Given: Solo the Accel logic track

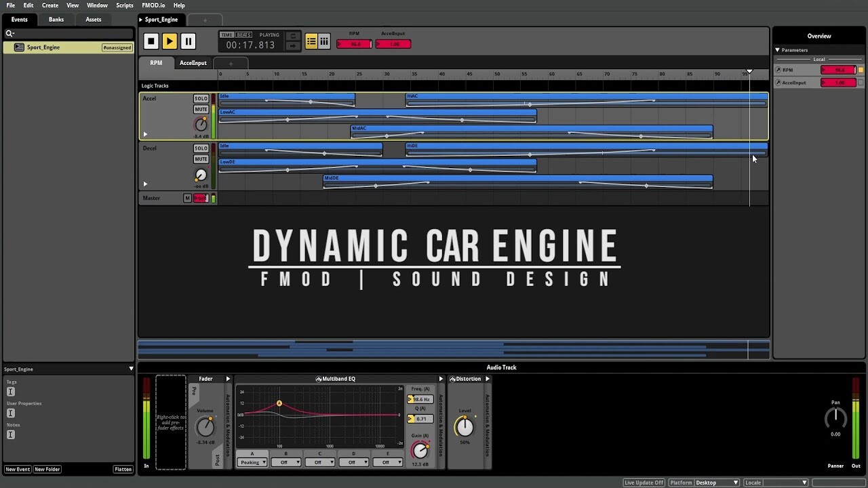Looking at the screenshot, I should (x=201, y=98).
